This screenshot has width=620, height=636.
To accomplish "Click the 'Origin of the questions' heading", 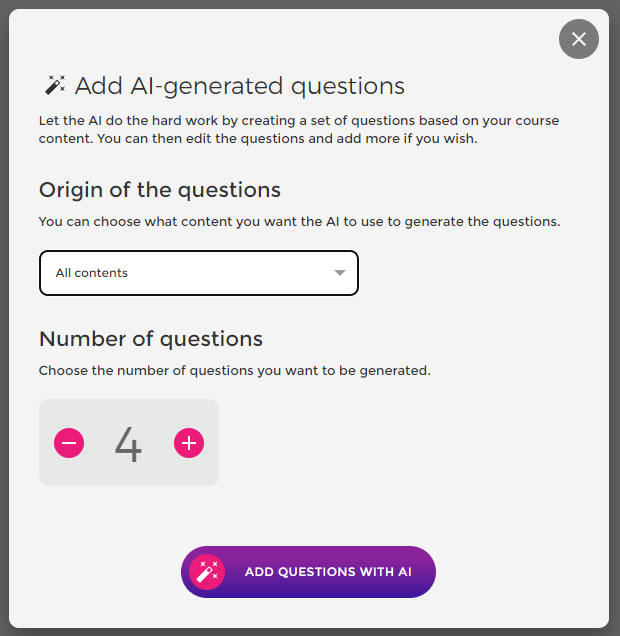I will point(160,190).
